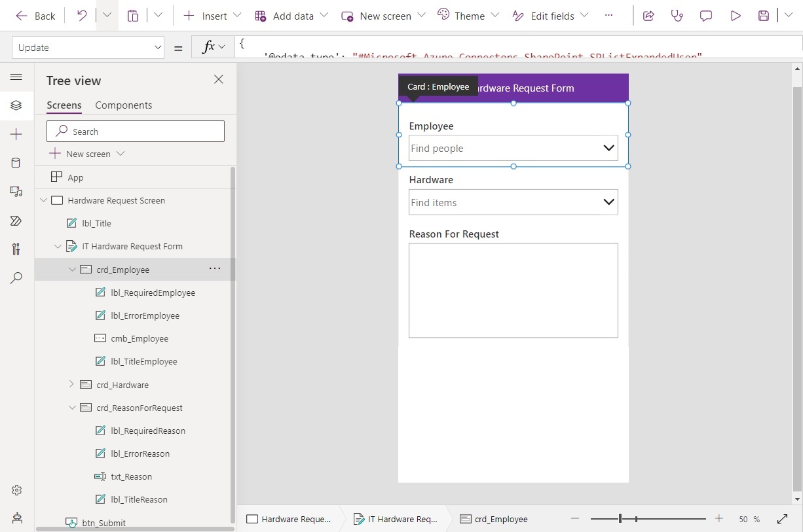The height and width of the screenshot is (532, 803).
Task: Open the Power Automate pane icon
Action: 16,221
